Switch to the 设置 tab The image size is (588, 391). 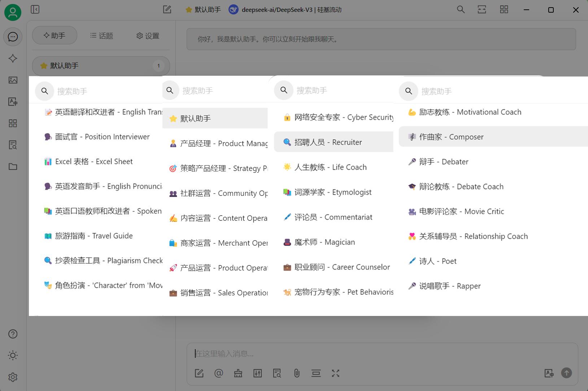coord(148,36)
